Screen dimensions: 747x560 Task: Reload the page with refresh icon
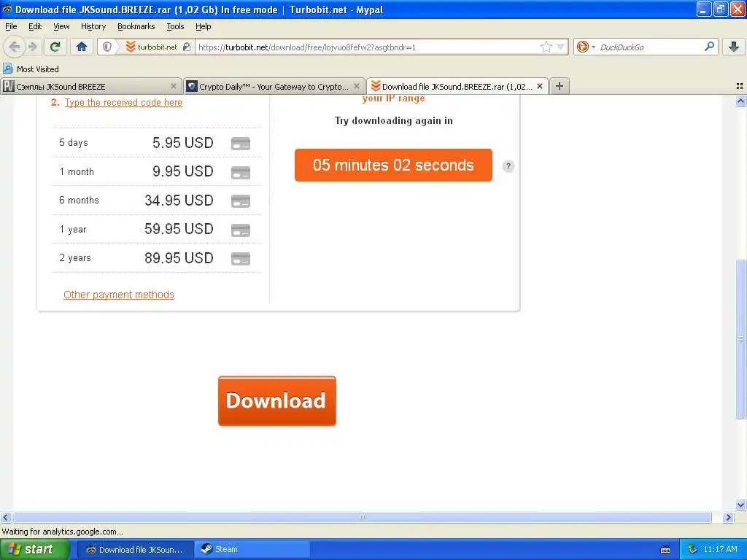(x=55, y=47)
